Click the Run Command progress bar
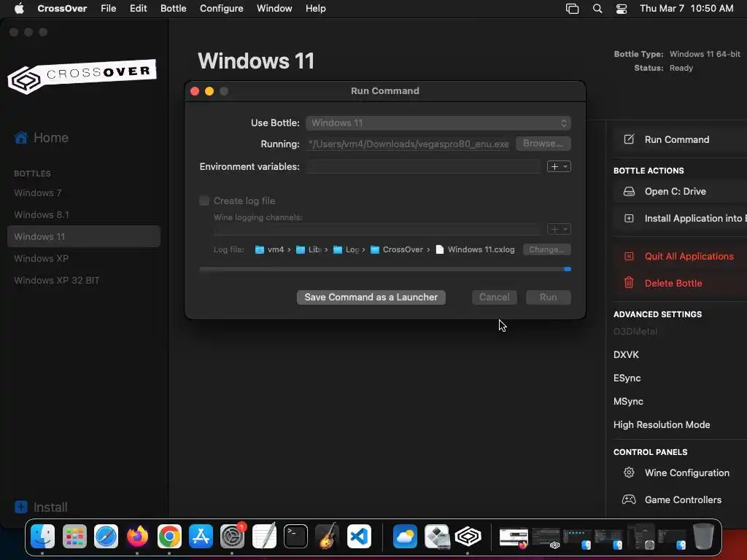The image size is (747, 560). [385, 269]
